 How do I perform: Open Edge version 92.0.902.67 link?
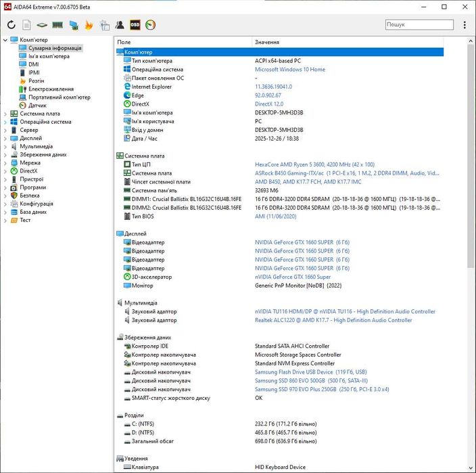pyautogui.click(x=268, y=95)
